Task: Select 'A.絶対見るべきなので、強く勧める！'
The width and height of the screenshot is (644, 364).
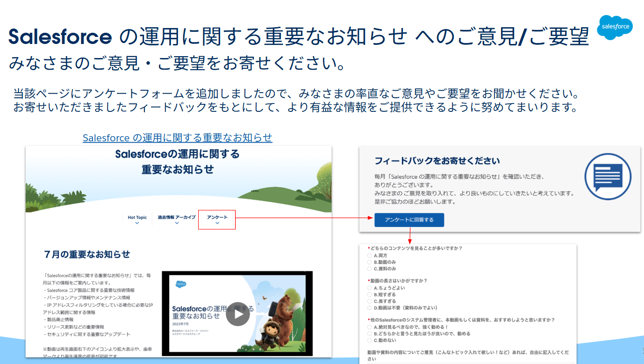Action: (370, 327)
